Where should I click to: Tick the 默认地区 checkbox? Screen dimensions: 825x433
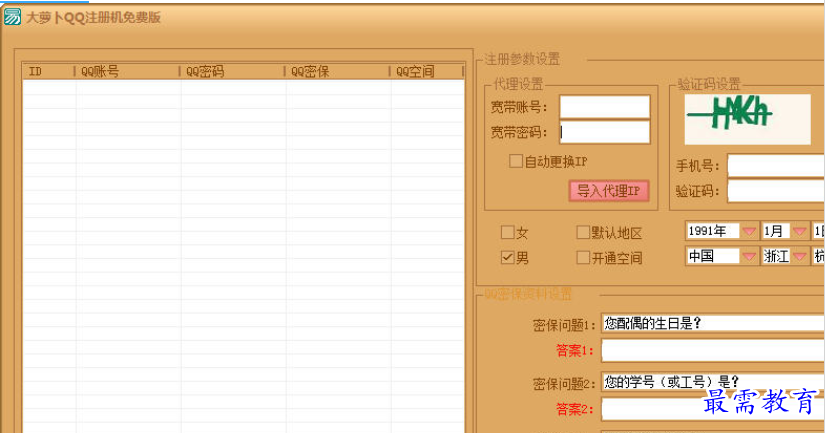click(x=583, y=232)
